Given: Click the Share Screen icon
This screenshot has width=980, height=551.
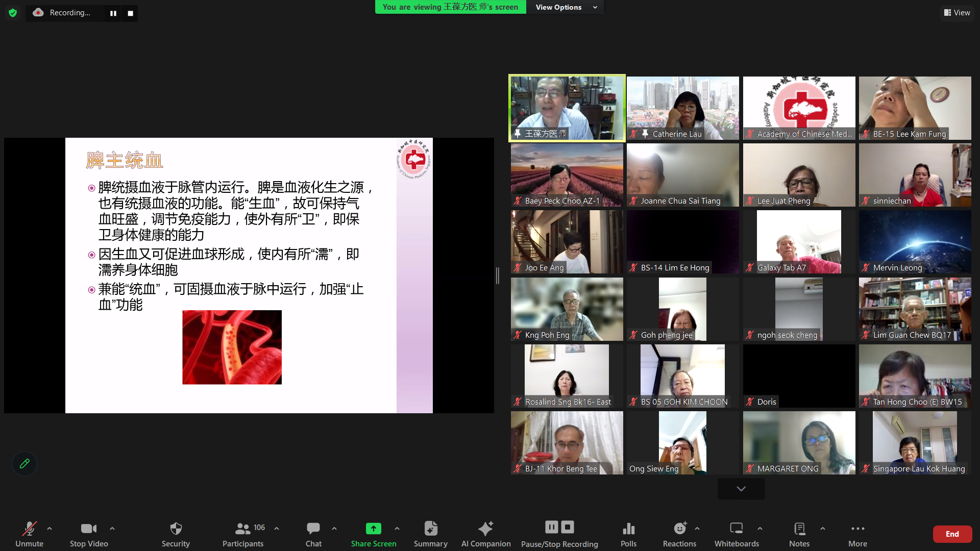Looking at the screenshot, I should [x=373, y=529].
